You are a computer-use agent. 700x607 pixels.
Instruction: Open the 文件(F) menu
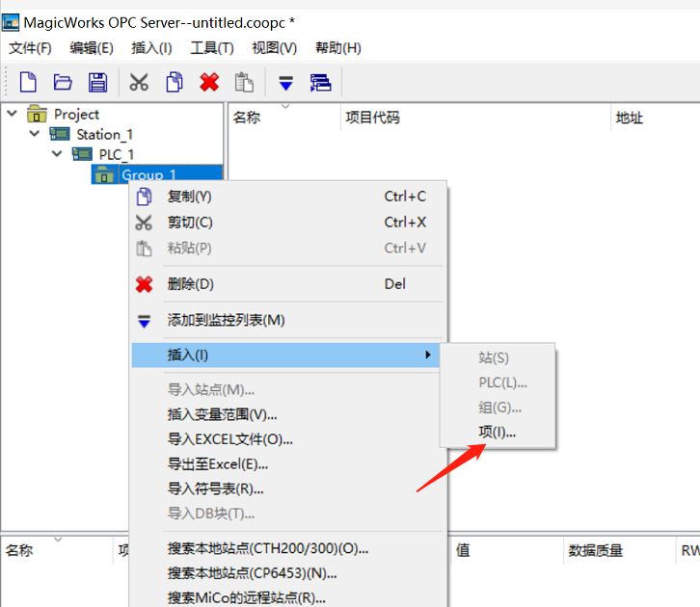pyautogui.click(x=30, y=48)
